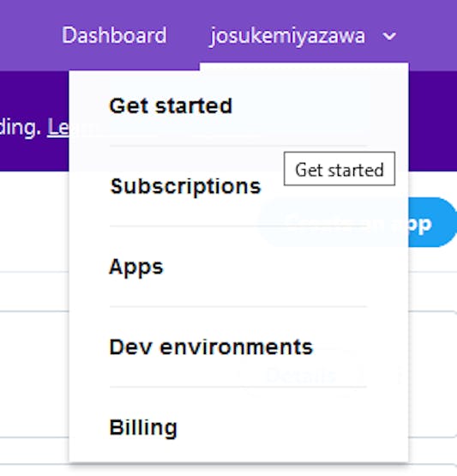Navigate to Dashboard from the top navigation

tap(114, 35)
